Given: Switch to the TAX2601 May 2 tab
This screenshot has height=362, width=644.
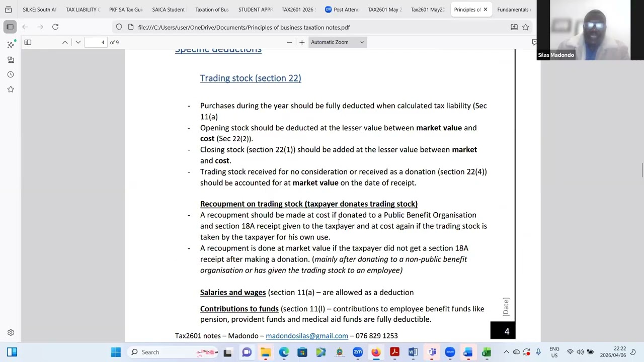Looking at the screenshot, I should pyautogui.click(x=385, y=10).
